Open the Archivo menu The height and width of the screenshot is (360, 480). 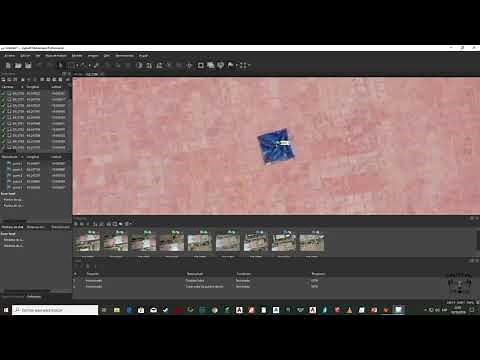(10, 56)
